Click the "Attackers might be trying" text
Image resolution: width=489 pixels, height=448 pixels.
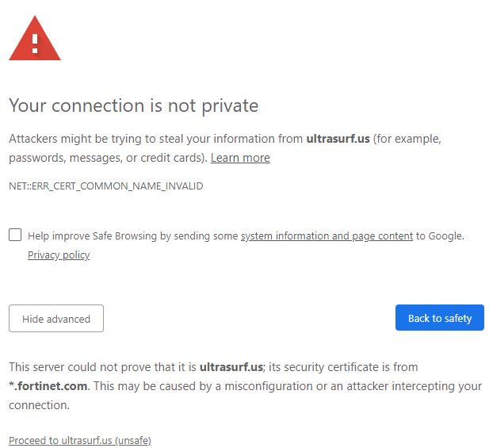78,139
